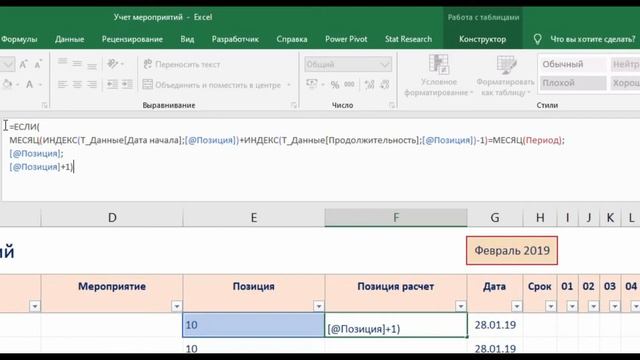Select column G header
The width and height of the screenshot is (640, 360).
click(x=495, y=218)
